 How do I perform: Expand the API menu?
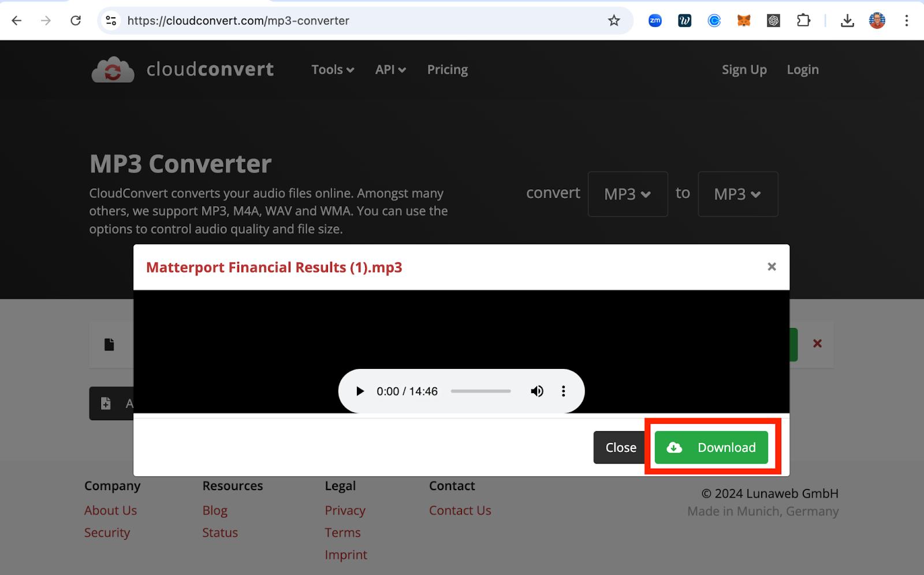pos(390,70)
